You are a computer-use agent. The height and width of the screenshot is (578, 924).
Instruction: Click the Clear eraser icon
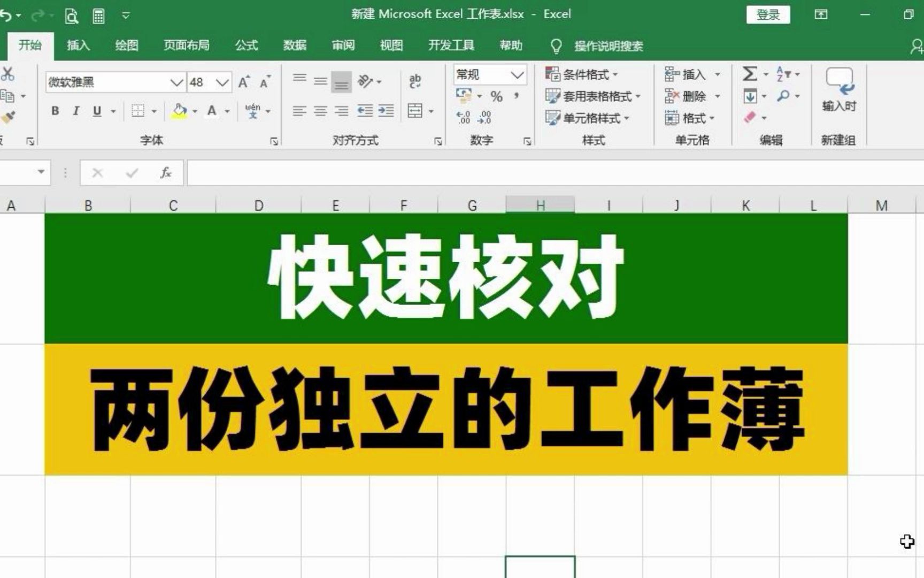[x=750, y=117]
